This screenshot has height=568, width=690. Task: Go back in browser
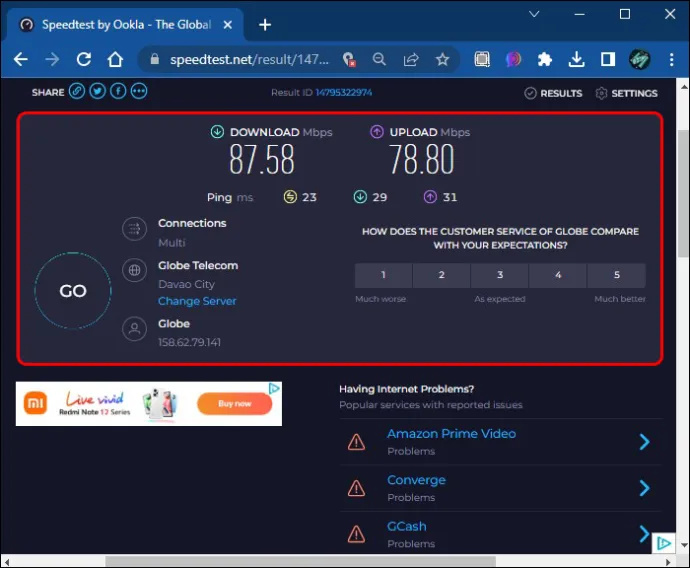click(21, 59)
